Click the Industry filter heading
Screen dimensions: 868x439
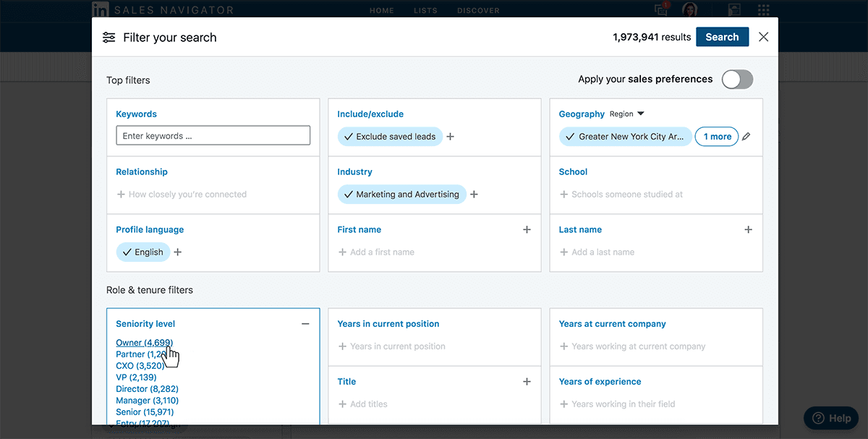coord(354,172)
